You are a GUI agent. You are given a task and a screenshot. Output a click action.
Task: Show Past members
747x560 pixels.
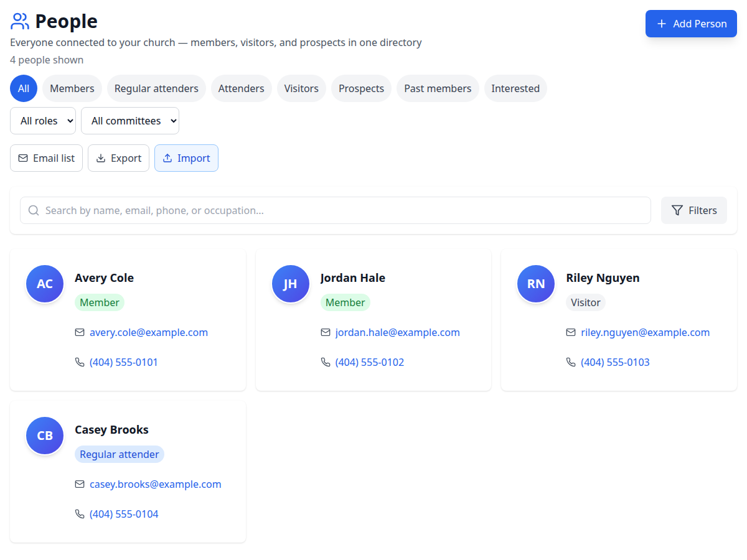tap(438, 88)
